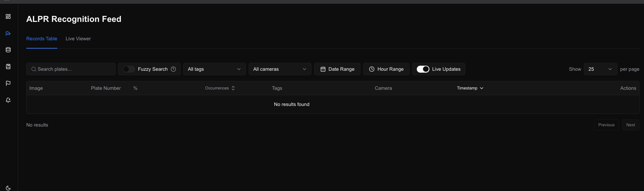Click the notification bell sidebar icon

coord(8,100)
